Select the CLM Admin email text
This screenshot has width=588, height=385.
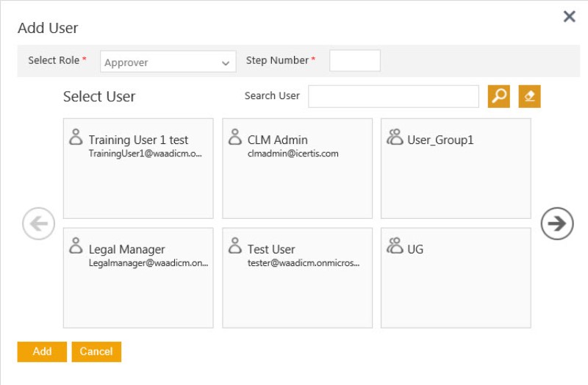[x=293, y=154]
